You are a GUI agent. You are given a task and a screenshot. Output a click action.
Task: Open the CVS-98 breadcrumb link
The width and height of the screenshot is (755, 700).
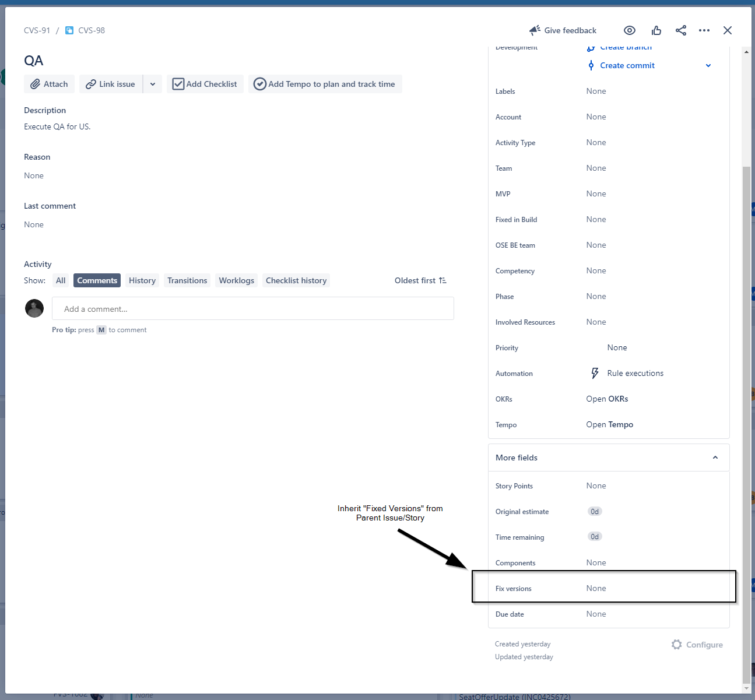[92, 30]
